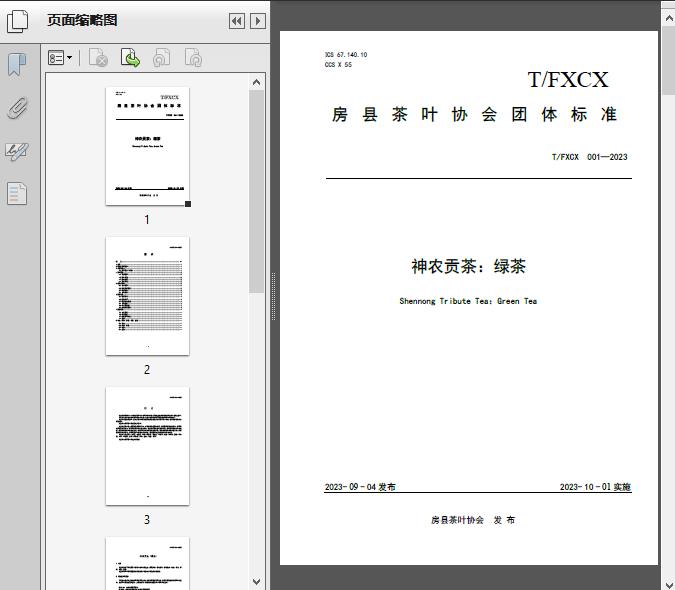This screenshot has width=675, height=590.
Task: Rotate pages clockwise icon
Action: tap(193, 58)
